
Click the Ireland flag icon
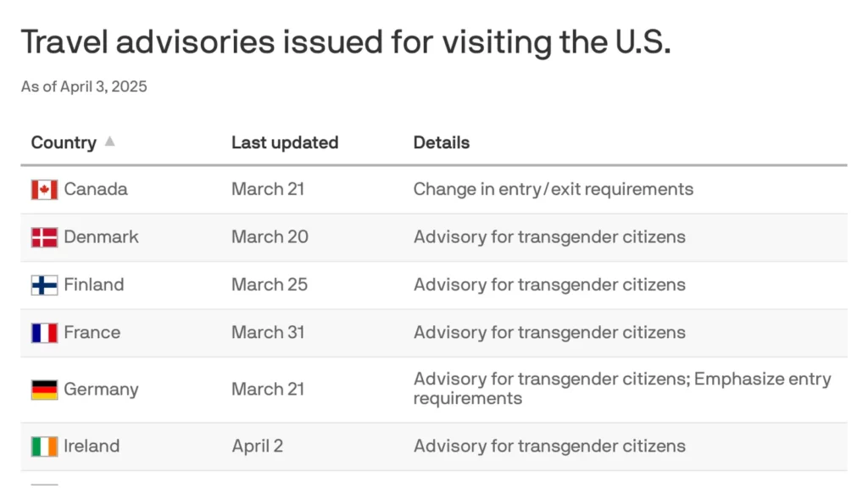click(44, 446)
